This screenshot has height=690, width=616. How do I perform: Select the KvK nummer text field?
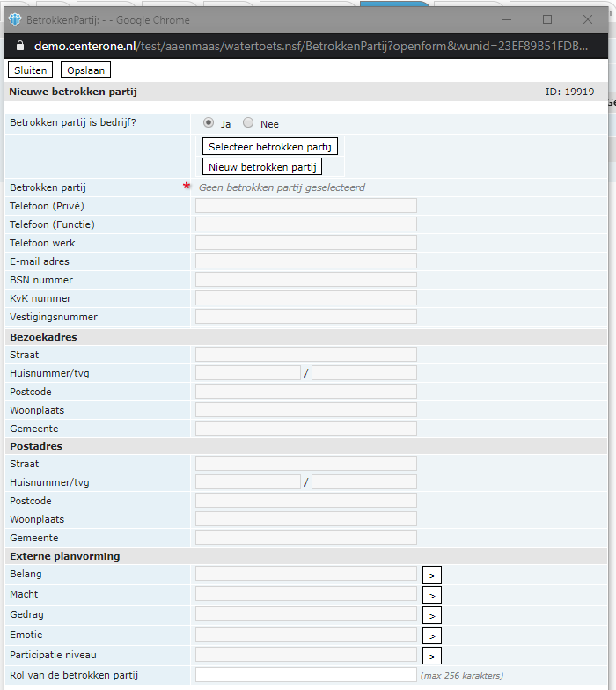305,298
